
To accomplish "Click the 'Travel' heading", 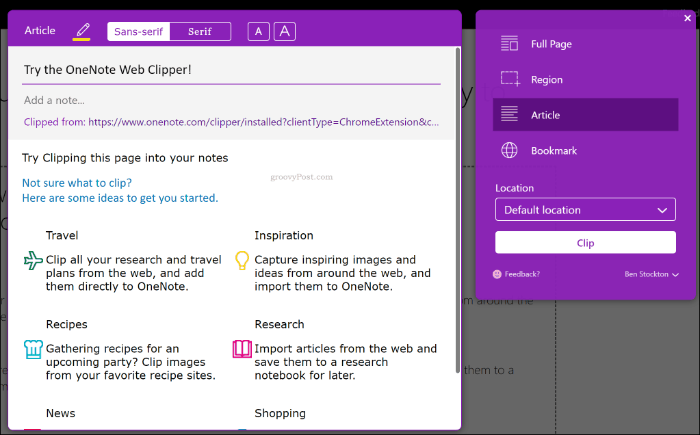I will (62, 235).
